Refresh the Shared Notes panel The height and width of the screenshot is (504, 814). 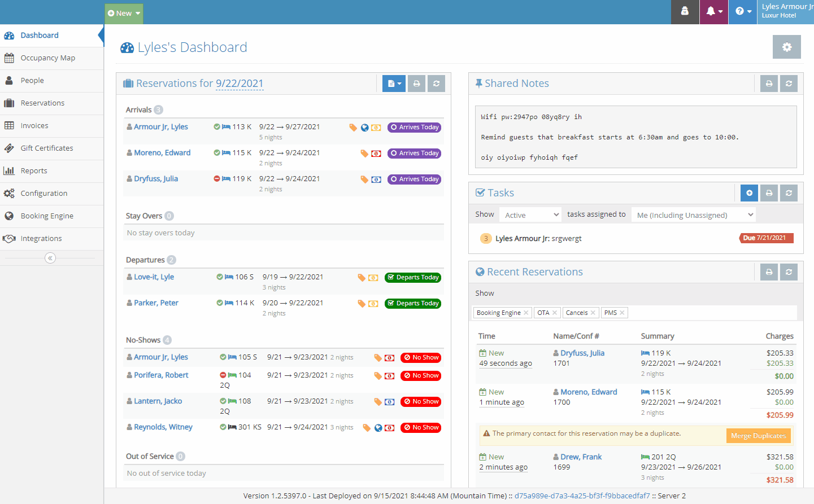pos(789,84)
